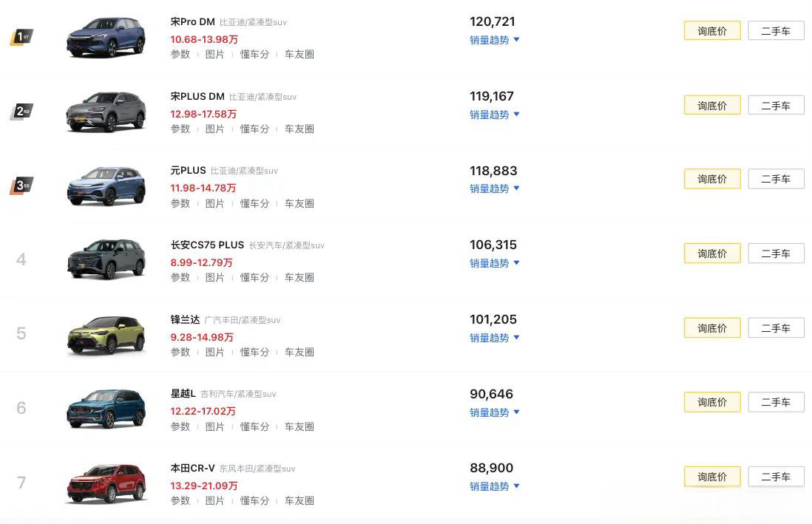812x524 pixels.
Task: Open 图片 link under 宋PLUS DM
Action: tap(214, 129)
